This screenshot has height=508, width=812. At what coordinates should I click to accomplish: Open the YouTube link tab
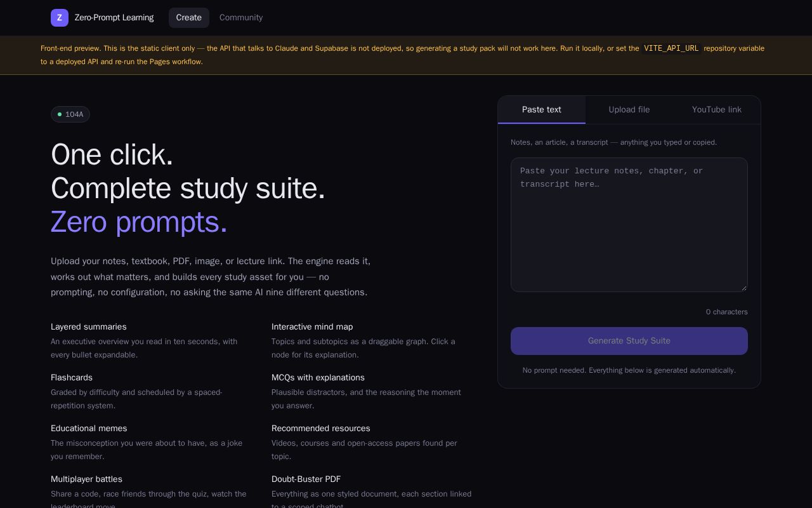[x=717, y=110]
